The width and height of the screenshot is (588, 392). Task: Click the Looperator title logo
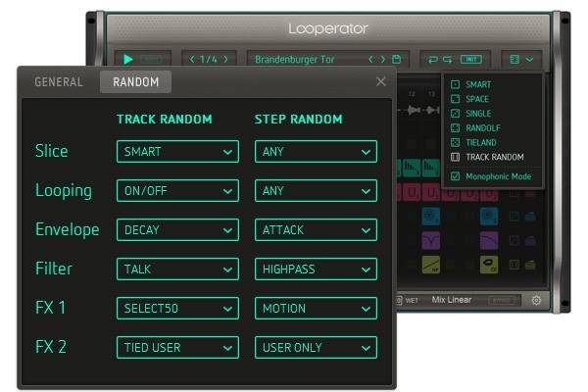point(328,28)
